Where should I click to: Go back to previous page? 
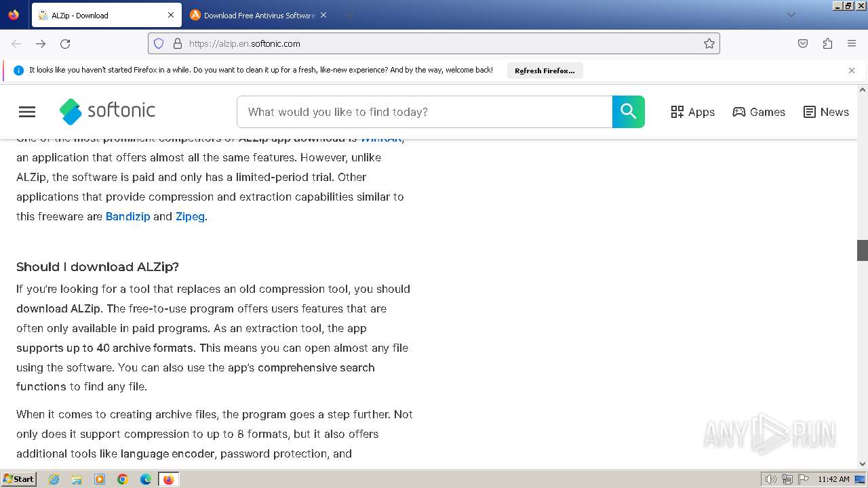pyautogui.click(x=16, y=43)
